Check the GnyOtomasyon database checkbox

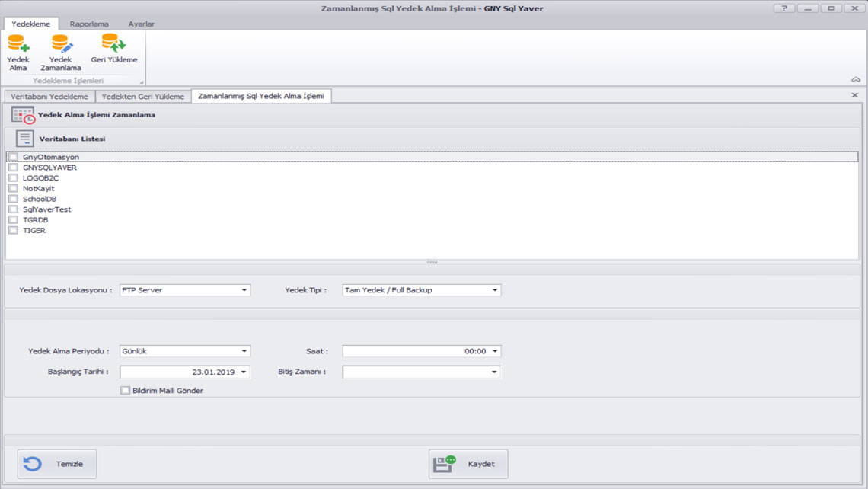click(x=14, y=157)
